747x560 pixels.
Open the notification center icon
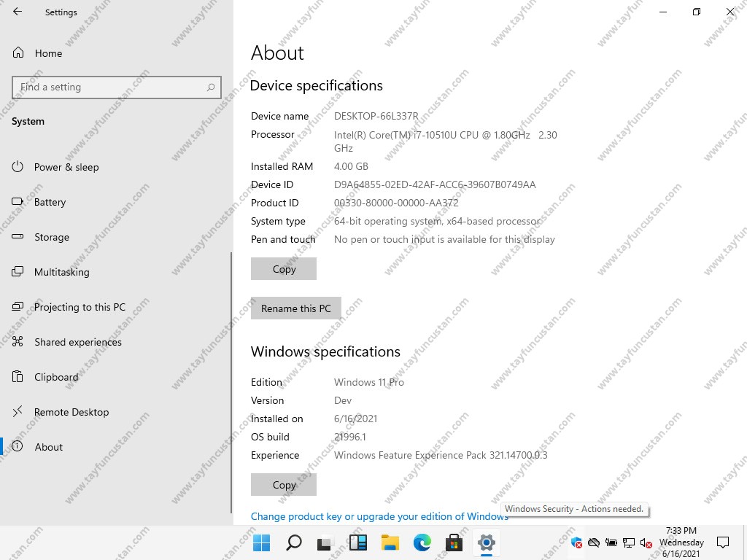[723, 542]
